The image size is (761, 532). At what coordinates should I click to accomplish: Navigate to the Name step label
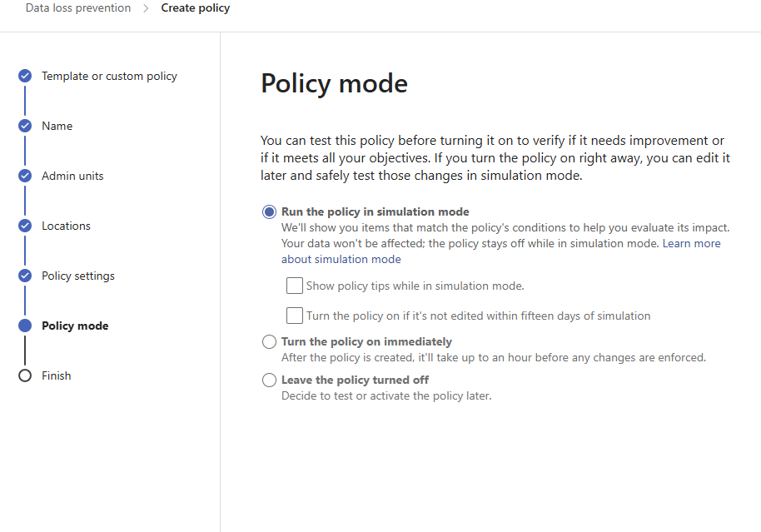57,126
